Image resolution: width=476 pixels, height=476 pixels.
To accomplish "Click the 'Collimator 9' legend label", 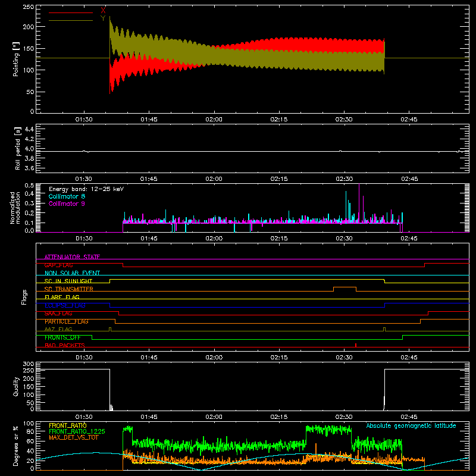I will click(x=67, y=203).
